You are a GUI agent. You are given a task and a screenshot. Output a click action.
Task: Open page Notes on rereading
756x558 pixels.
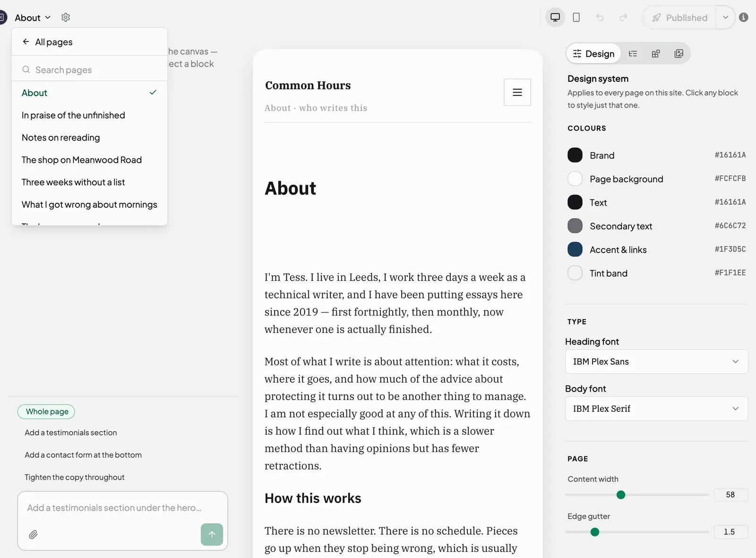pos(90,138)
